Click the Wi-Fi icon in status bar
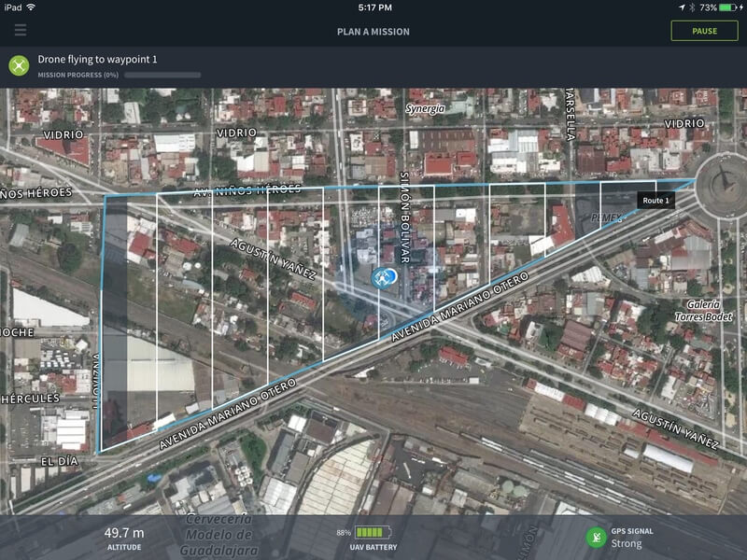The image size is (747, 560). coord(31,7)
